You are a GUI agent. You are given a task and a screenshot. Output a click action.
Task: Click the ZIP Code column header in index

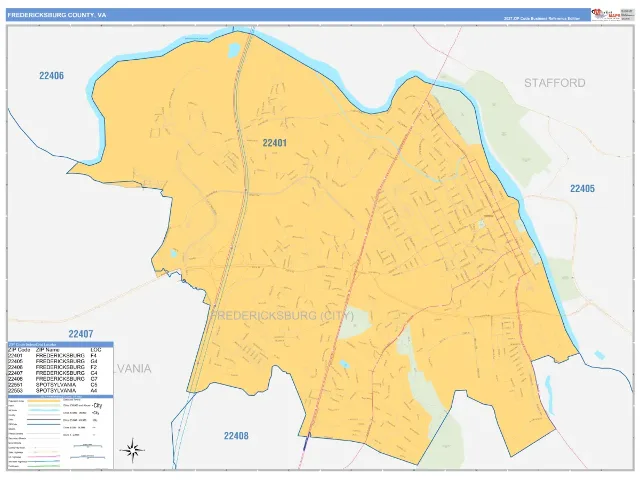tap(19, 350)
